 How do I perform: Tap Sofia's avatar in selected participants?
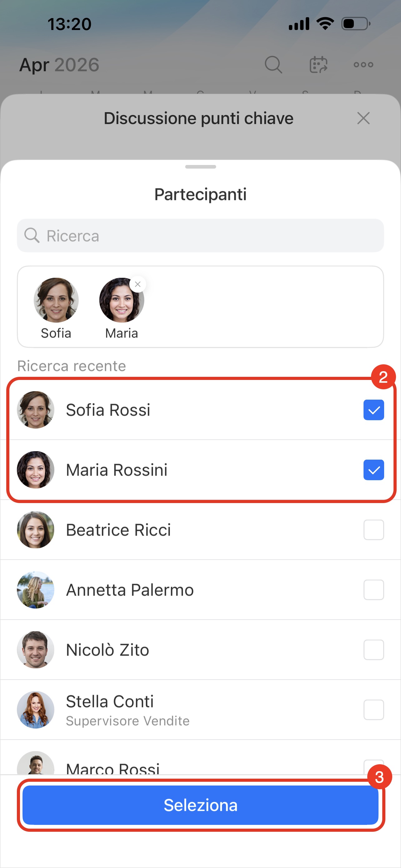56,300
